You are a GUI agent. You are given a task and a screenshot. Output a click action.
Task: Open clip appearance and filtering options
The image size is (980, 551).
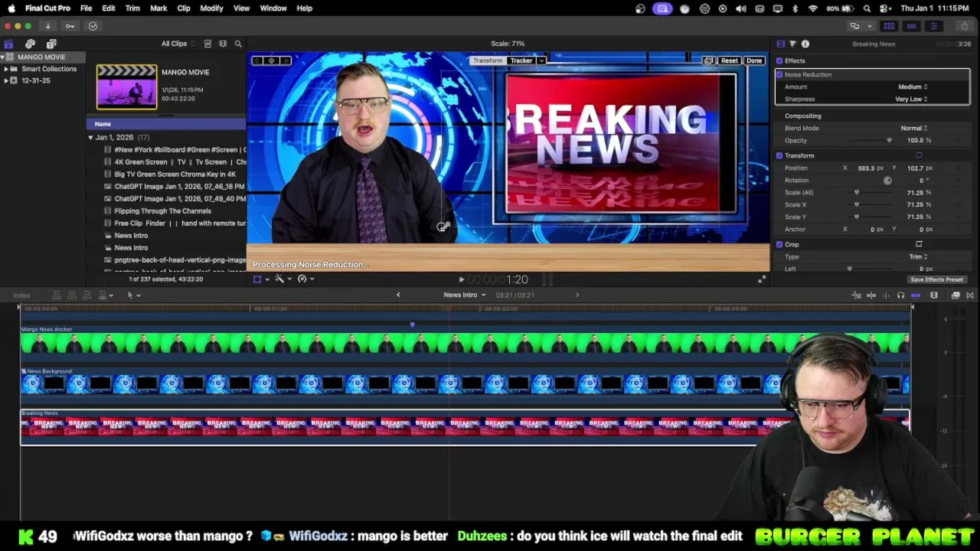tap(223, 44)
